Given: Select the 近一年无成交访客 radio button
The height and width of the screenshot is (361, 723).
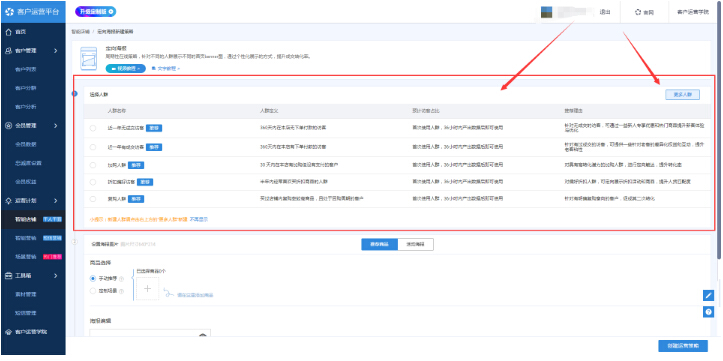Looking at the screenshot, I should (93, 128).
